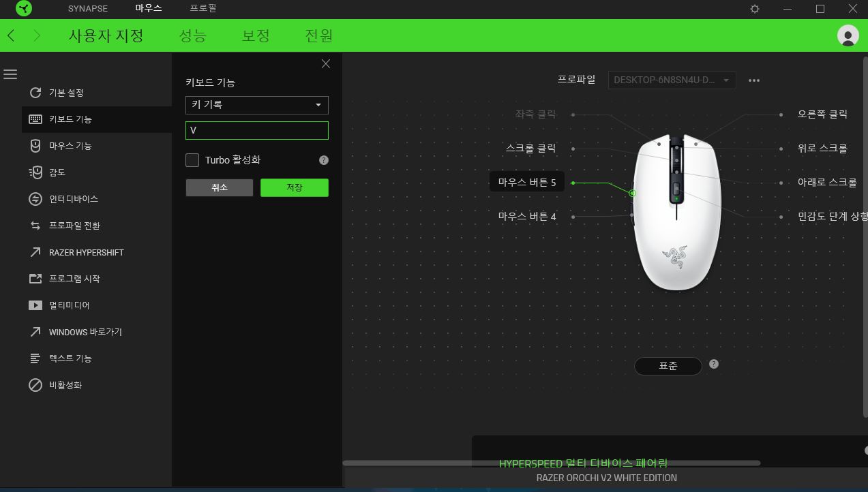Viewport: 868px width, 492px height.
Task: Click HYPERSPEED 멀티 디바이스 페어링 heading
Action: 583,463
